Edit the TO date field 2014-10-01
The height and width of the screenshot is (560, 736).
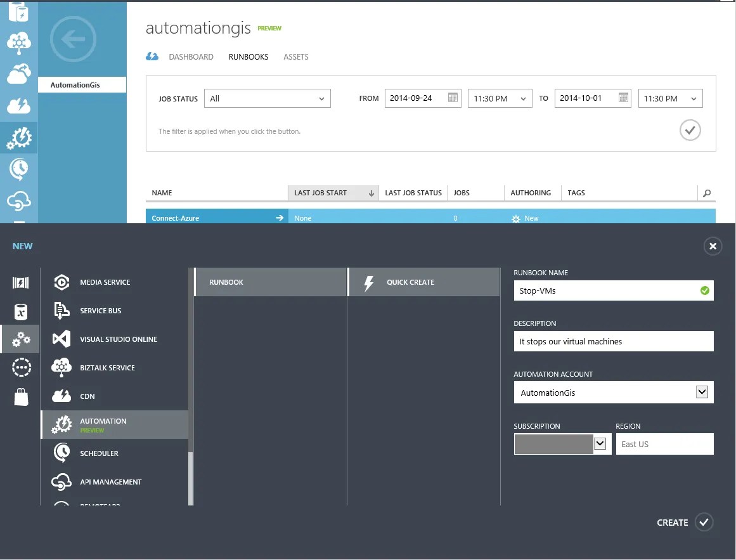[592, 98]
